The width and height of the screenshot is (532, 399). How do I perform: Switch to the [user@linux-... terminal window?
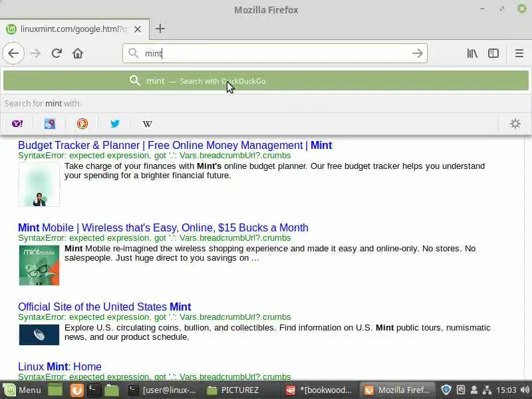162,390
